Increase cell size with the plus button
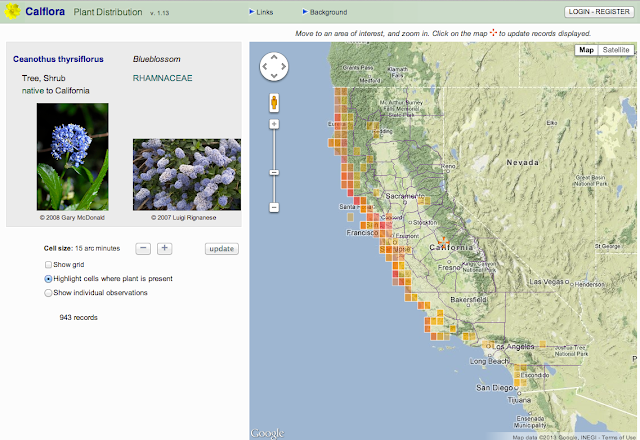Image resolution: width=640 pixels, height=440 pixels. 164,248
